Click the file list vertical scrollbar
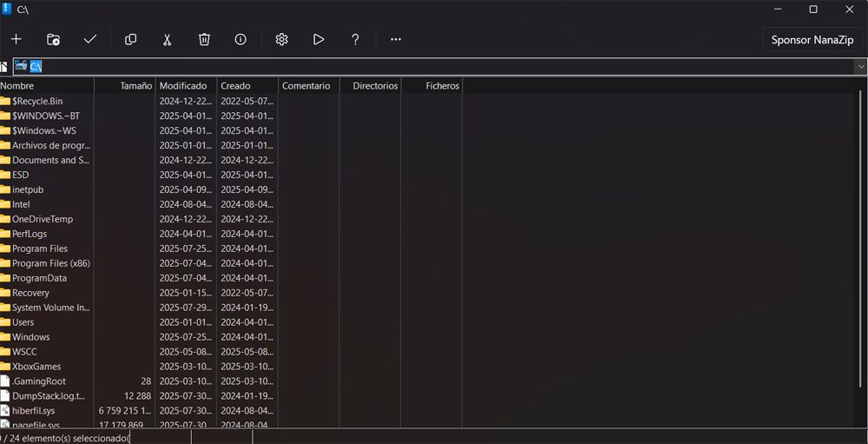Viewport: 868px width, 444px height. pyautogui.click(x=859, y=238)
